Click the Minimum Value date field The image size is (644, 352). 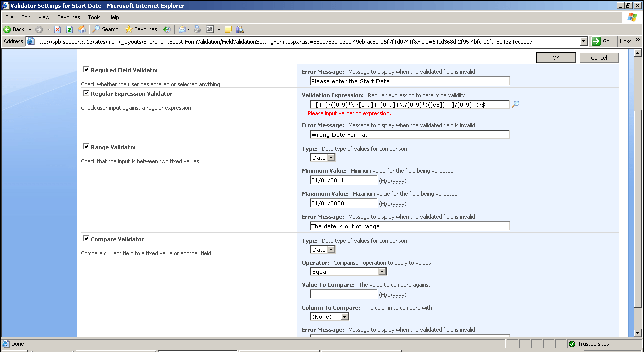pyautogui.click(x=343, y=180)
